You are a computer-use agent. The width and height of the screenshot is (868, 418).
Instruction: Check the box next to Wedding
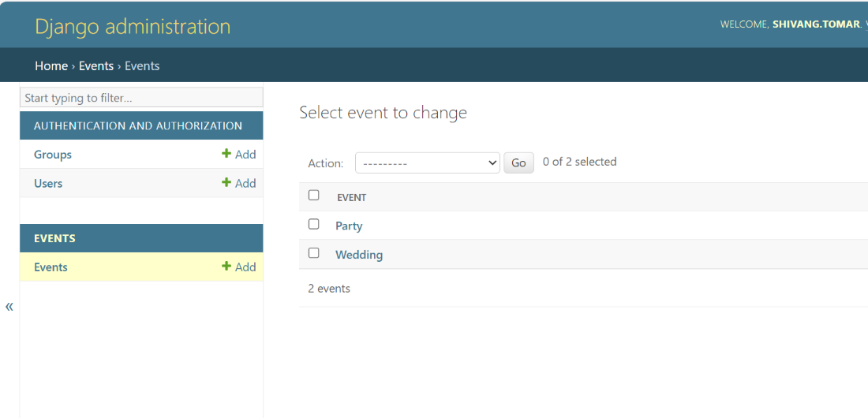313,253
